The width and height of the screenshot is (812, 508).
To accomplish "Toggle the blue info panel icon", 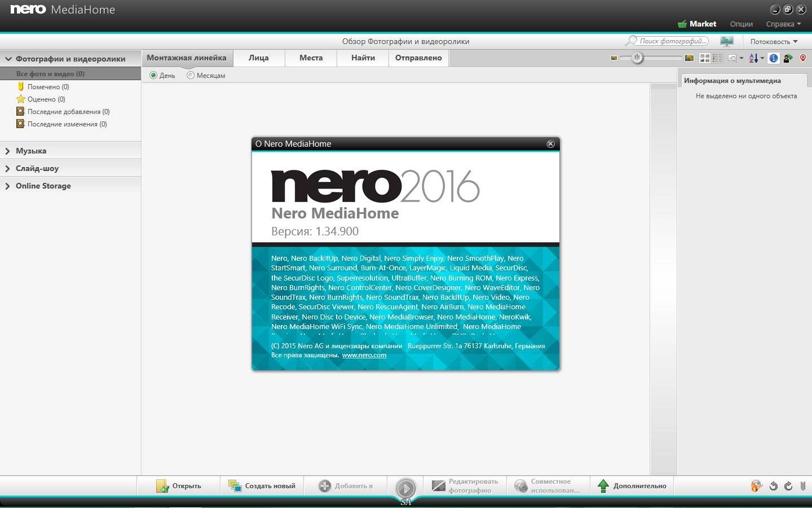I will (x=774, y=58).
